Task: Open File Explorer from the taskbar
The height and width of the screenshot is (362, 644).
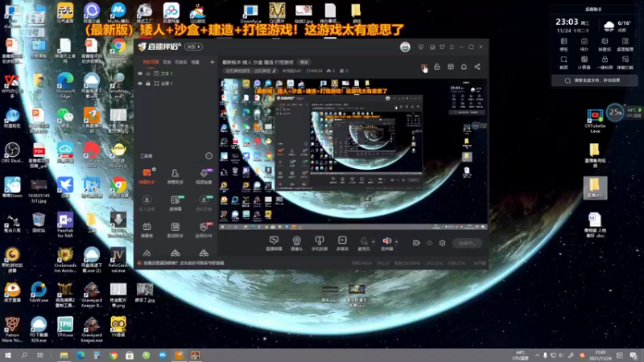Action: [64, 355]
